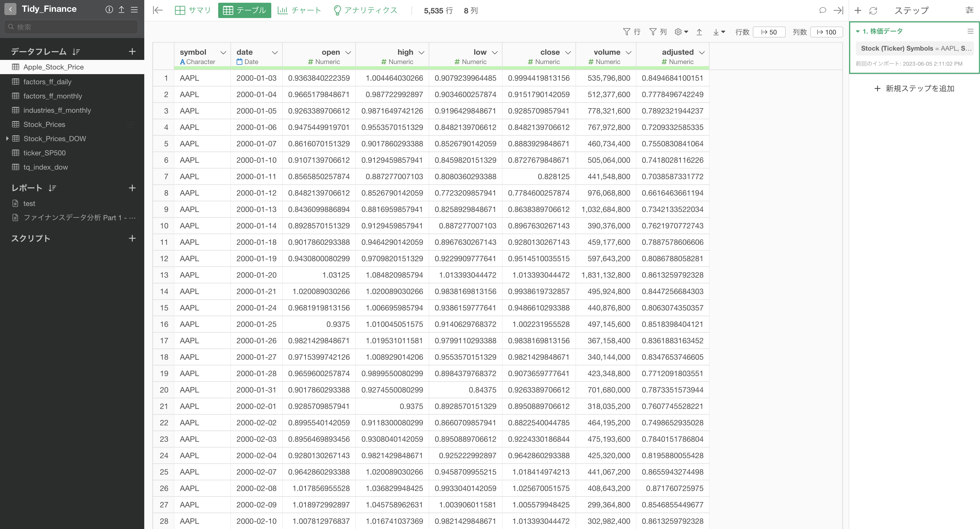This screenshot has height=529, width=980.
Task: Click the table upload arrow icon
Action: click(699, 32)
